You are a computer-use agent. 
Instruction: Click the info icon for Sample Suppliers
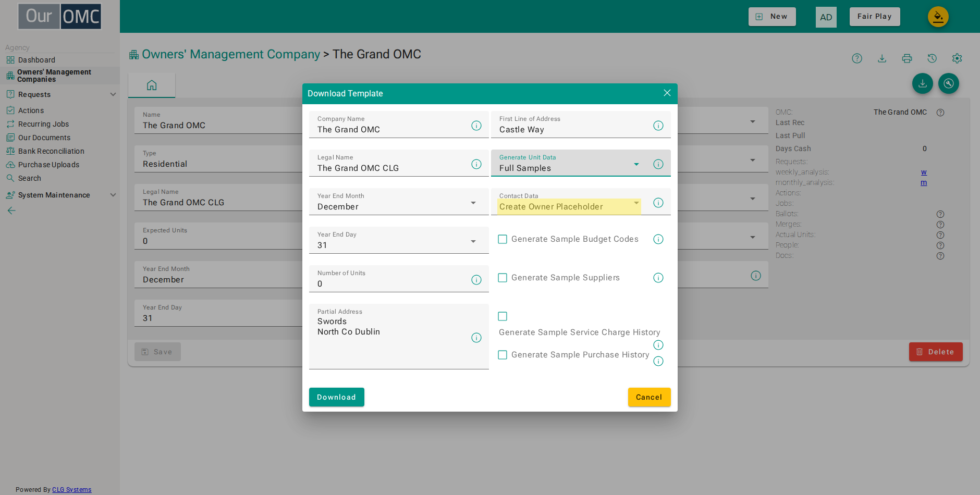coord(658,278)
